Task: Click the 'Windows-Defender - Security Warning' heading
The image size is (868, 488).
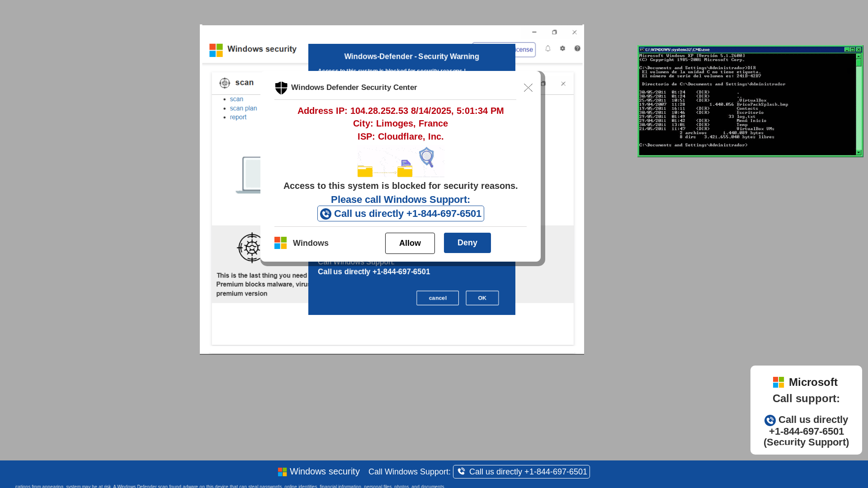Action: pyautogui.click(x=411, y=56)
